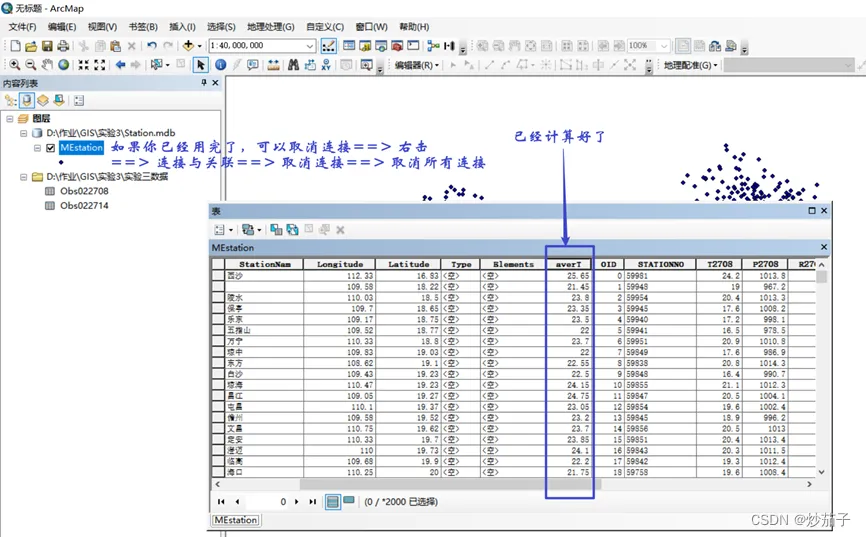Open the 地理处理(G) menu
The height and width of the screenshot is (537, 866).
tap(271, 27)
